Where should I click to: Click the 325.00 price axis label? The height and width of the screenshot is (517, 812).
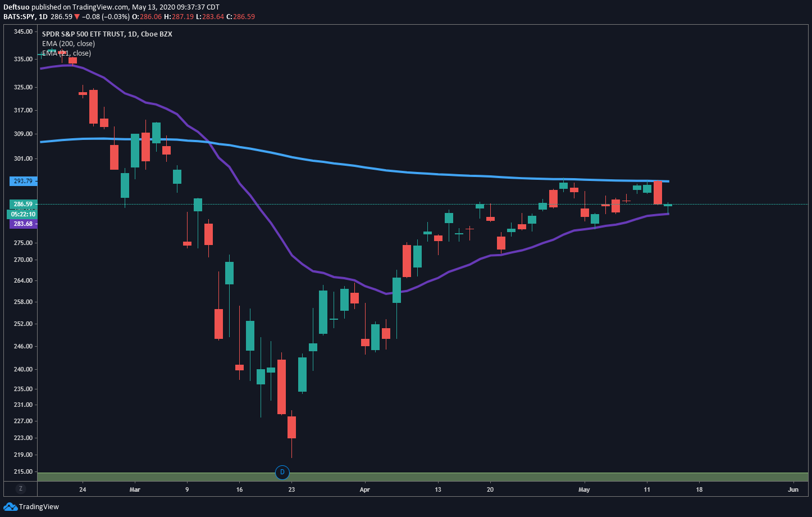click(23, 87)
